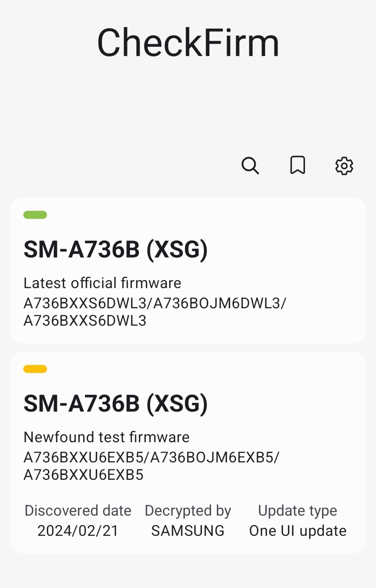Select the first SM-A736B (XSG) heading
376x588 pixels.
click(116, 250)
